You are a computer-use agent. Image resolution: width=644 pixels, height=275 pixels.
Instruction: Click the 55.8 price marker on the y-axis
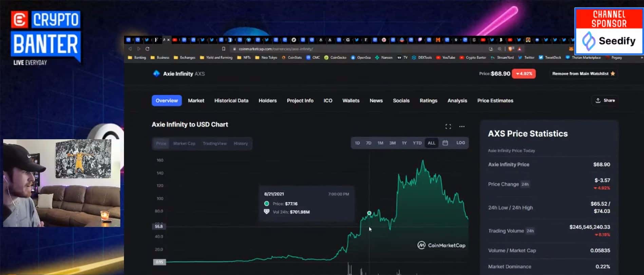pos(159,226)
